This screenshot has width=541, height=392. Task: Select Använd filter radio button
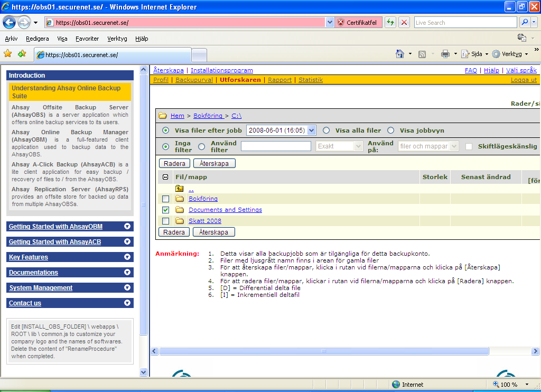click(202, 147)
